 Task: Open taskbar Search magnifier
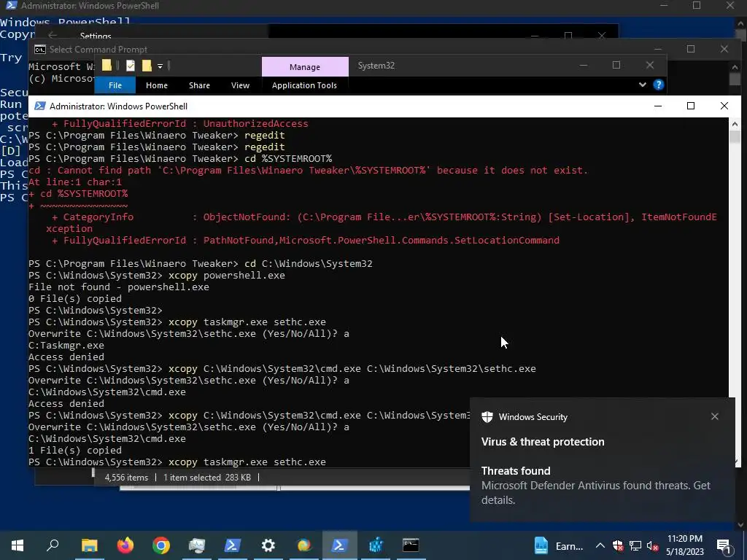[x=53, y=545]
